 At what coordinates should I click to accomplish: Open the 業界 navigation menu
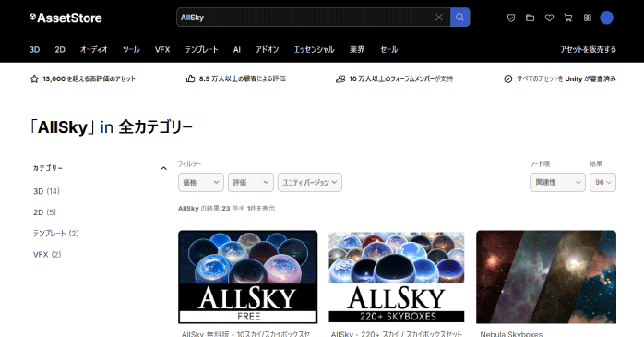click(x=357, y=49)
